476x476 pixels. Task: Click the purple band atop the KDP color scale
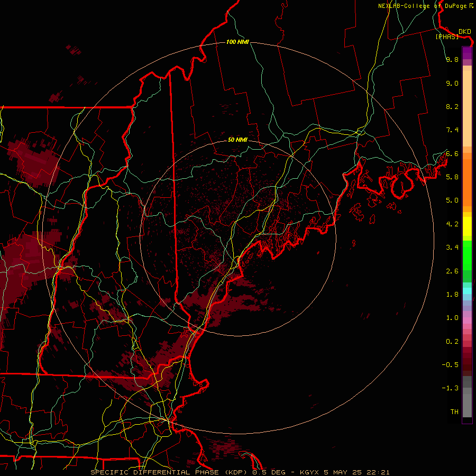point(467,53)
